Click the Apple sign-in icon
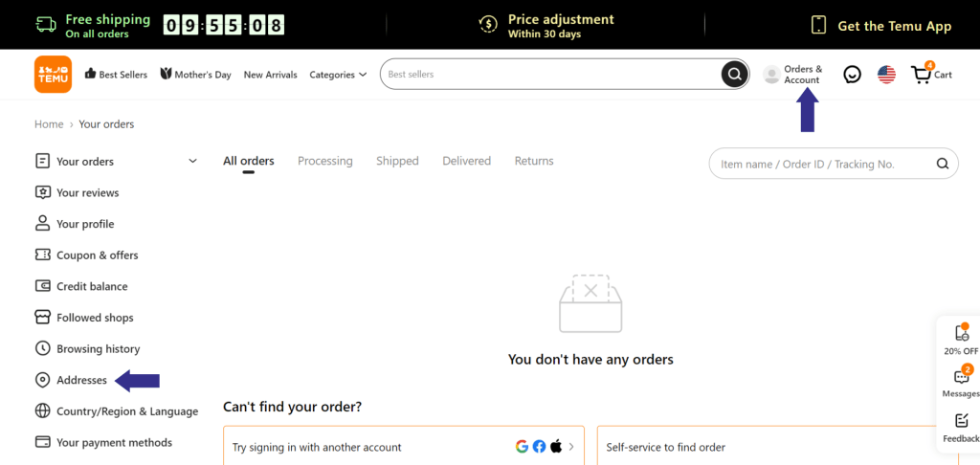 (556, 446)
